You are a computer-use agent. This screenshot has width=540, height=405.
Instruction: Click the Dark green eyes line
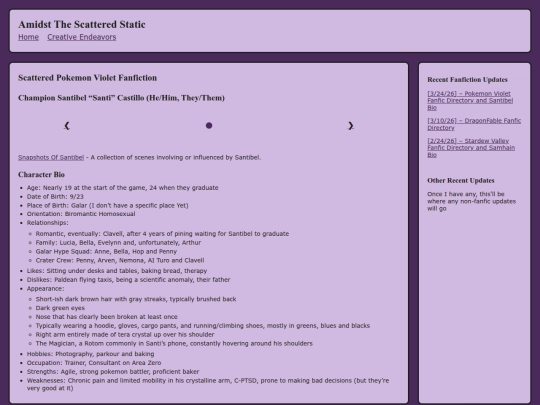click(x=60, y=308)
